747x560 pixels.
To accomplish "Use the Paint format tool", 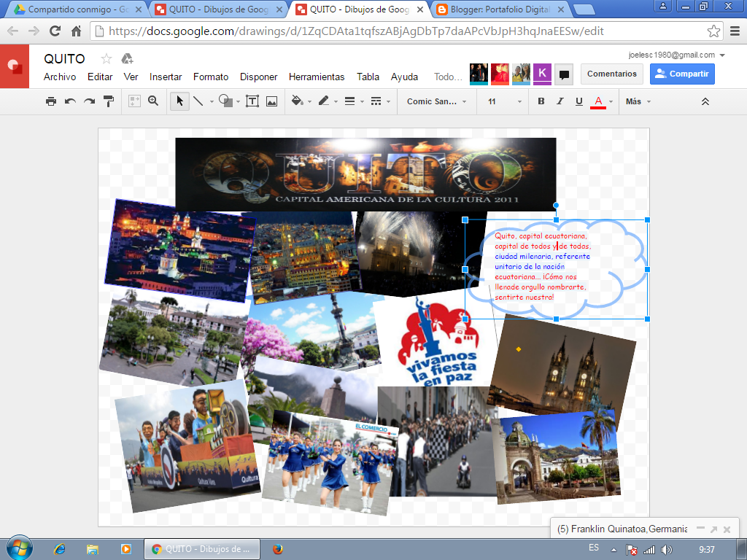I will [x=108, y=101].
